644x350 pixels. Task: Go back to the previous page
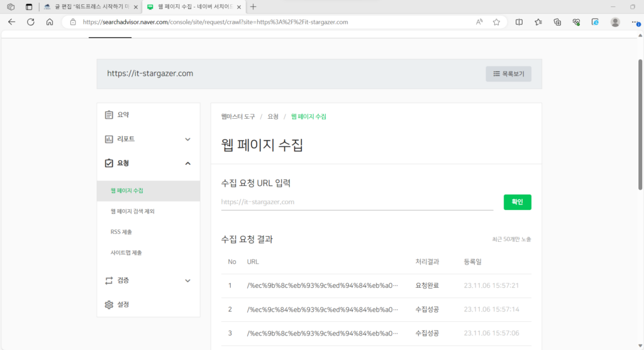pyautogui.click(x=11, y=22)
